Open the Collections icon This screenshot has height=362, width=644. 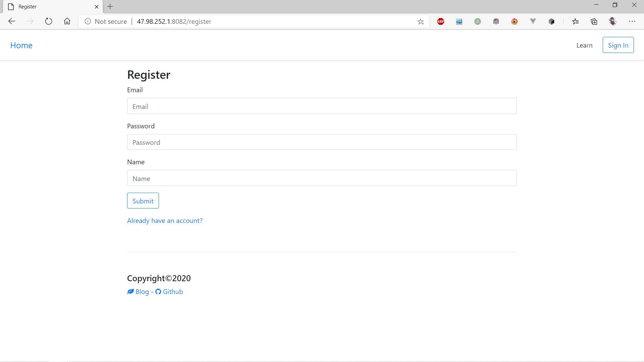[x=594, y=21]
